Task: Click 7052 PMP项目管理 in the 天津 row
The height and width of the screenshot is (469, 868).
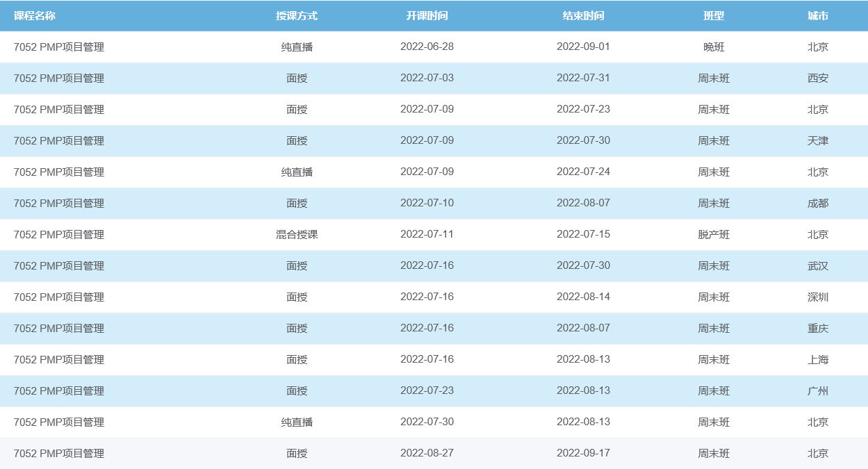Action: [59, 141]
